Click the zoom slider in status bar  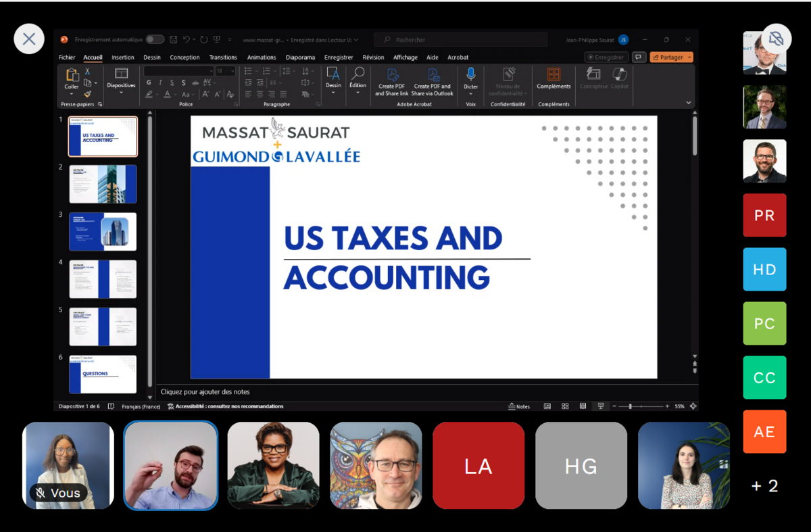(x=631, y=406)
